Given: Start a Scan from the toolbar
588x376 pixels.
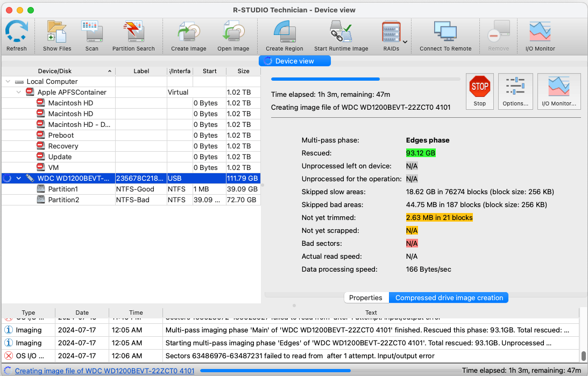Looking at the screenshot, I should tap(91, 36).
